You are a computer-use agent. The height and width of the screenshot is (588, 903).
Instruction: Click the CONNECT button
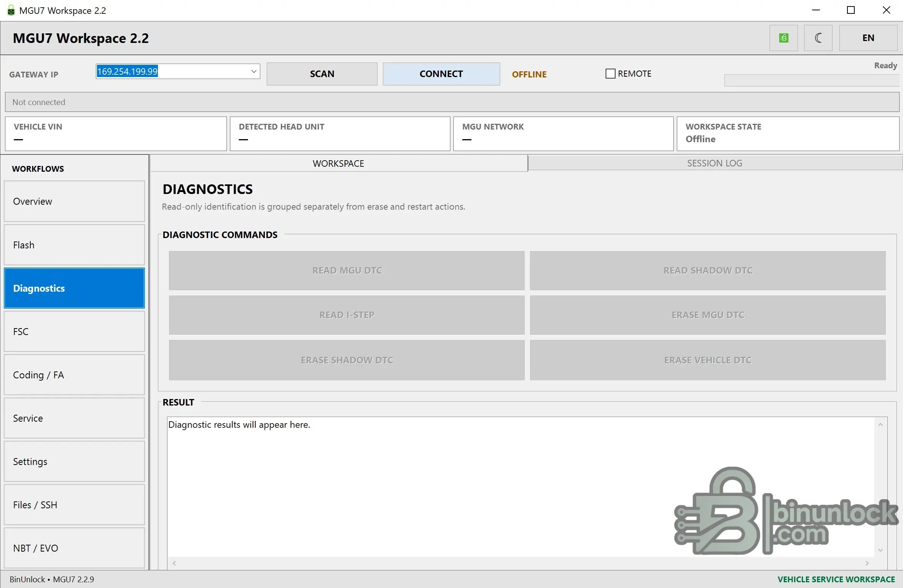point(441,74)
